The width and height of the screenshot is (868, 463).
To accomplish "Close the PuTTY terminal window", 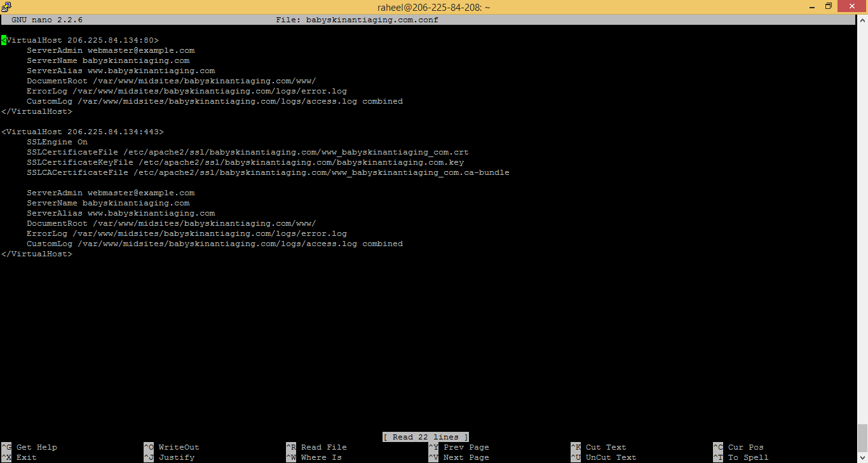I will point(851,6).
